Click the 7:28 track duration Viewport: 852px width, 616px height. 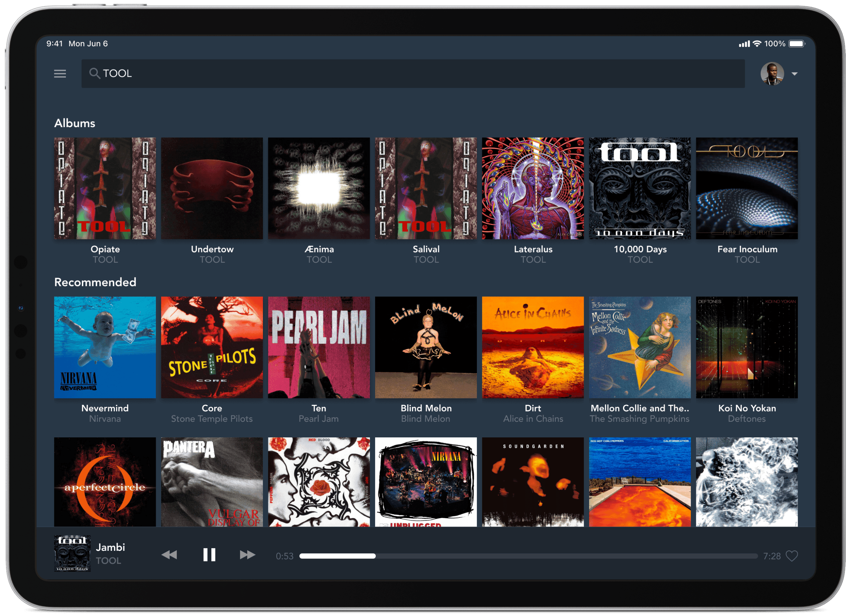[x=772, y=557]
